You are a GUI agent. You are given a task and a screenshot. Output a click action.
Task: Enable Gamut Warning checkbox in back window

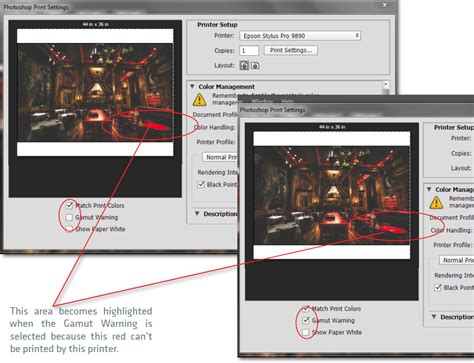click(69, 217)
